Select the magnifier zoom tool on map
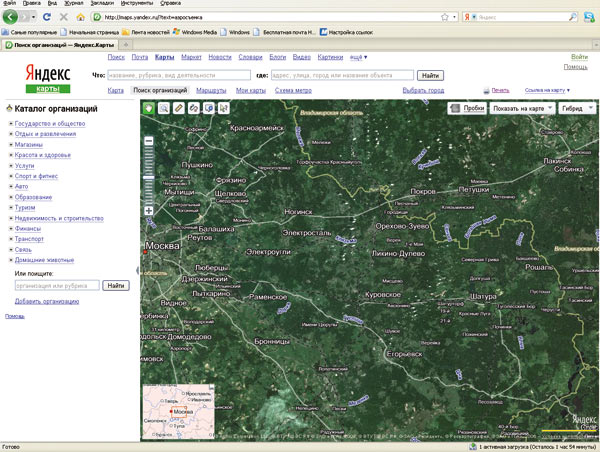This screenshot has height=452, width=600. [x=164, y=108]
